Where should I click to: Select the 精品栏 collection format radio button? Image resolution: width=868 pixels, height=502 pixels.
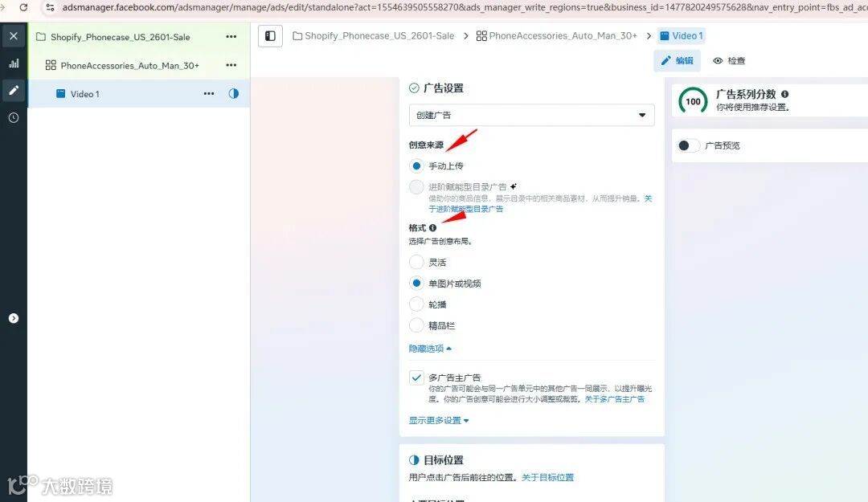416,324
